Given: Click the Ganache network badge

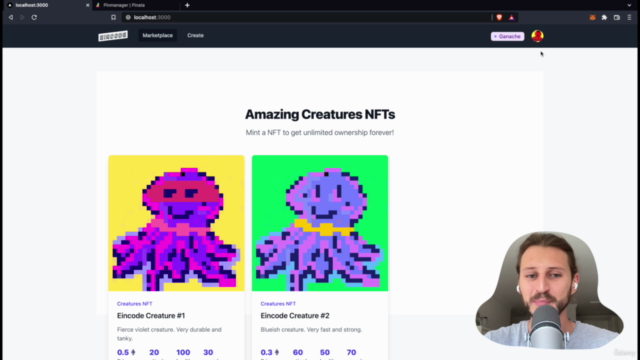Looking at the screenshot, I should point(507,36).
